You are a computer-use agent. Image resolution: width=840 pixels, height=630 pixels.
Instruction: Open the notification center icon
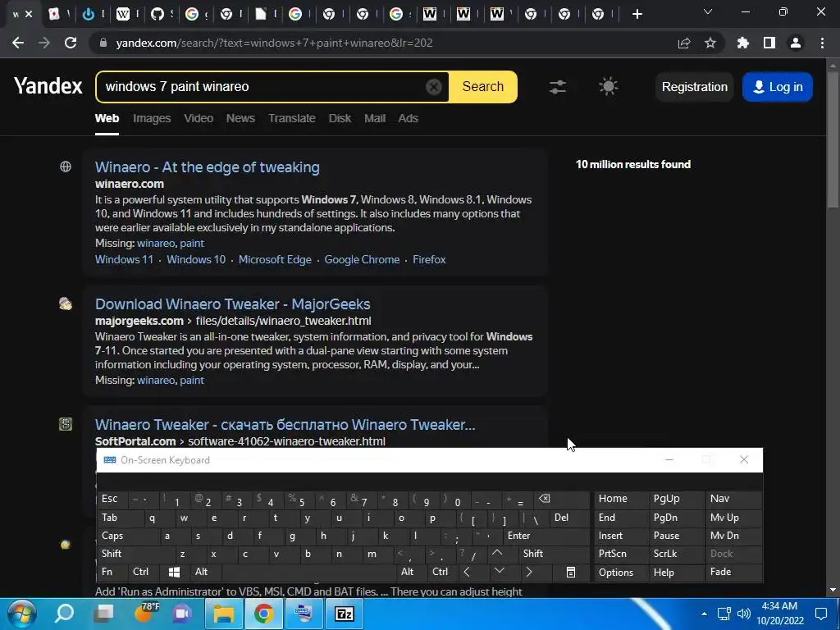(x=820, y=614)
